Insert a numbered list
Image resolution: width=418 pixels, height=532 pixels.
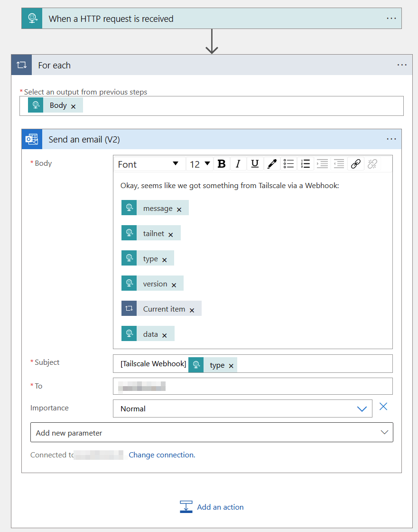point(306,164)
